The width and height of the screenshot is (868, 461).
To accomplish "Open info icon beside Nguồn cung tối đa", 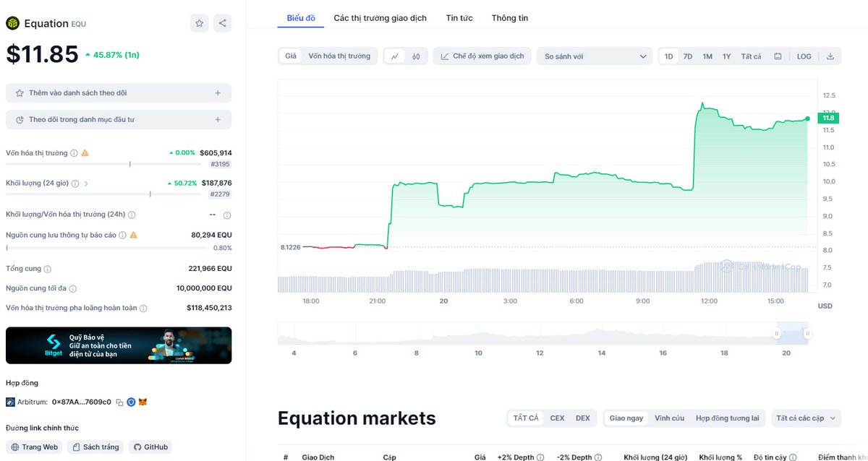I will tap(73, 288).
